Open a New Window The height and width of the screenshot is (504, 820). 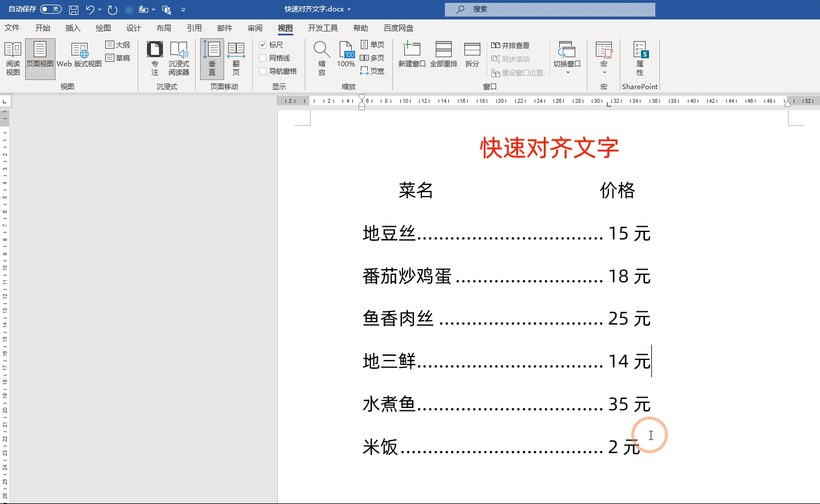[412, 56]
